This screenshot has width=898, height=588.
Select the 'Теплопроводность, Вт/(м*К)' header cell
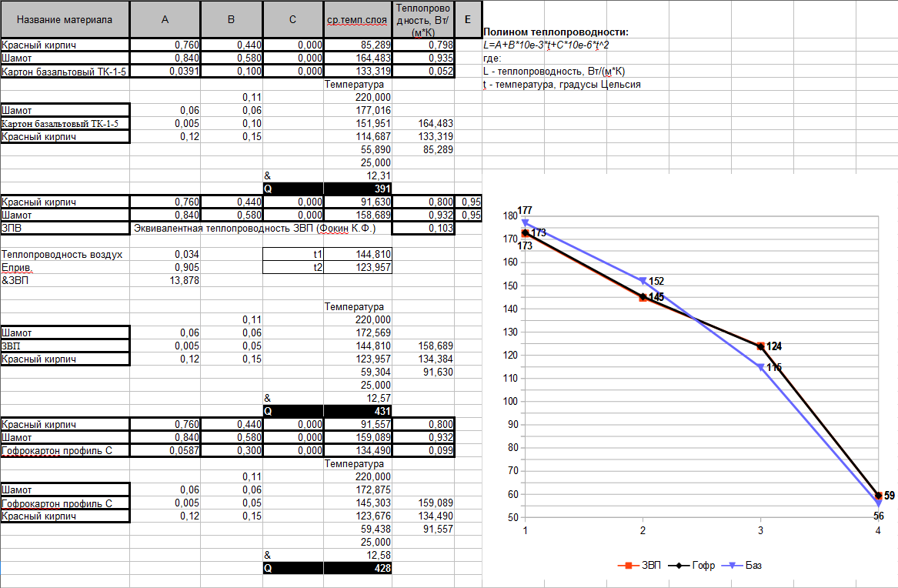pyautogui.click(x=422, y=19)
